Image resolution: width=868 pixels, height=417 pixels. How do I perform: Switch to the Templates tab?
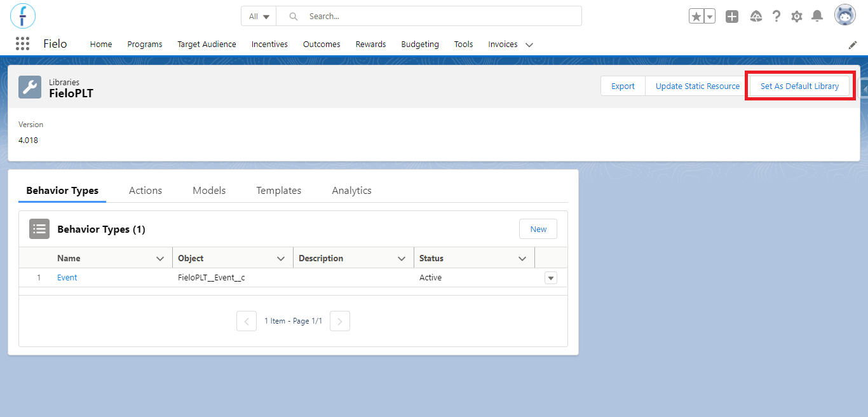tap(279, 191)
